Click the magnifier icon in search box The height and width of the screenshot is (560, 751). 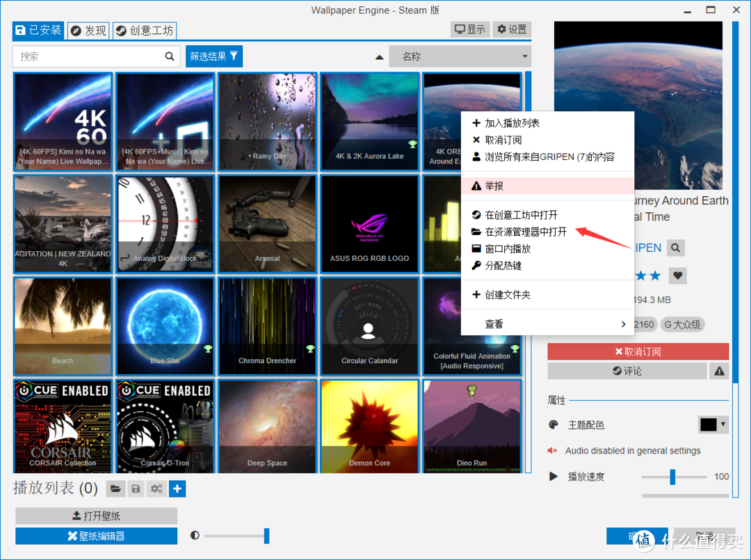click(169, 56)
